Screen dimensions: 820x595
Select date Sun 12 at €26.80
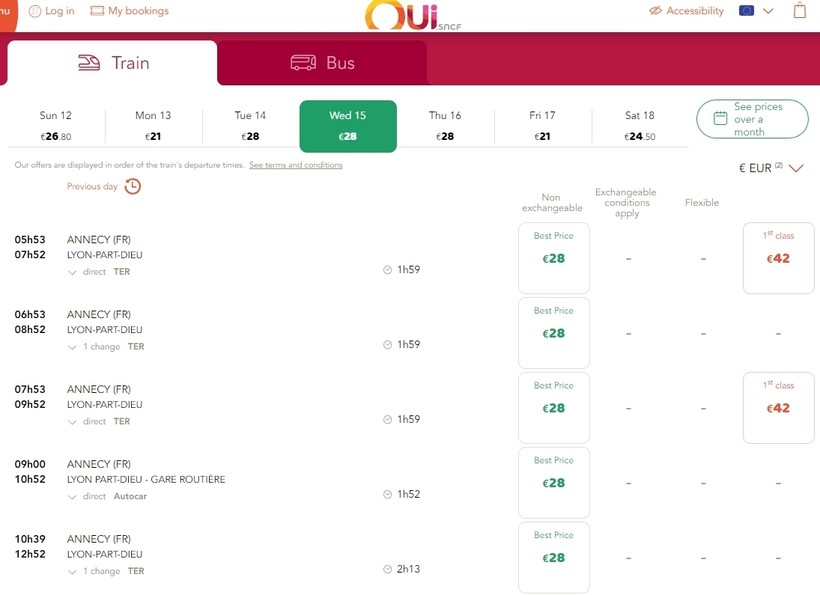click(55, 126)
